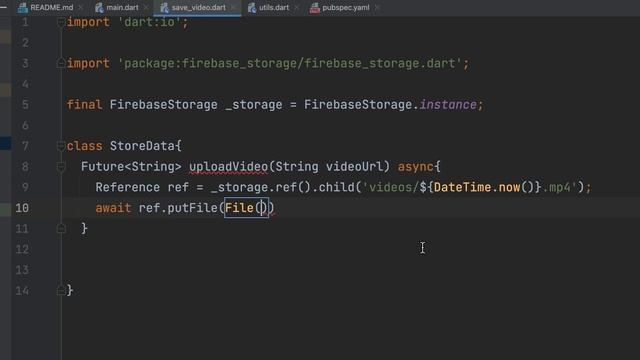Collapse the StoreData class at line 7

[x=61, y=146]
